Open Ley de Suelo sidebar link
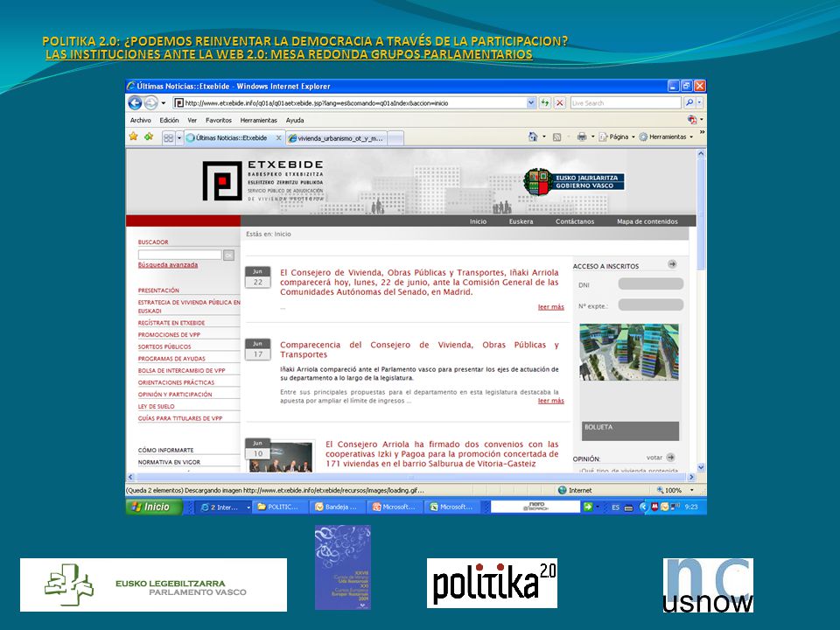 pos(156,407)
